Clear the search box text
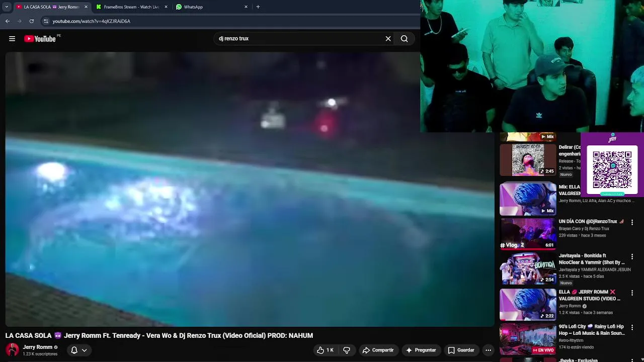644x362 pixels. tap(388, 39)
